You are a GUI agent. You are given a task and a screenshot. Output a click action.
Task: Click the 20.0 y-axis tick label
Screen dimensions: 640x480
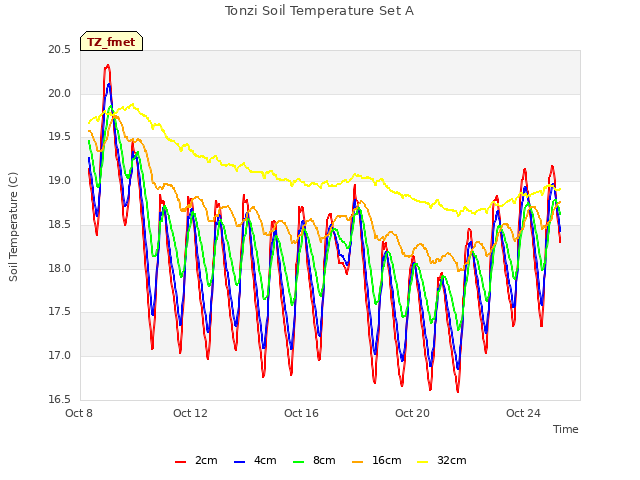[x=60, y=93]
